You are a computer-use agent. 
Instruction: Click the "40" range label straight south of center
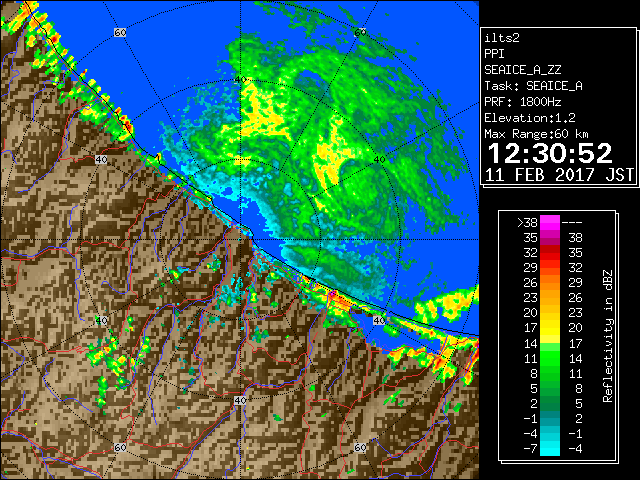(240, 400)
